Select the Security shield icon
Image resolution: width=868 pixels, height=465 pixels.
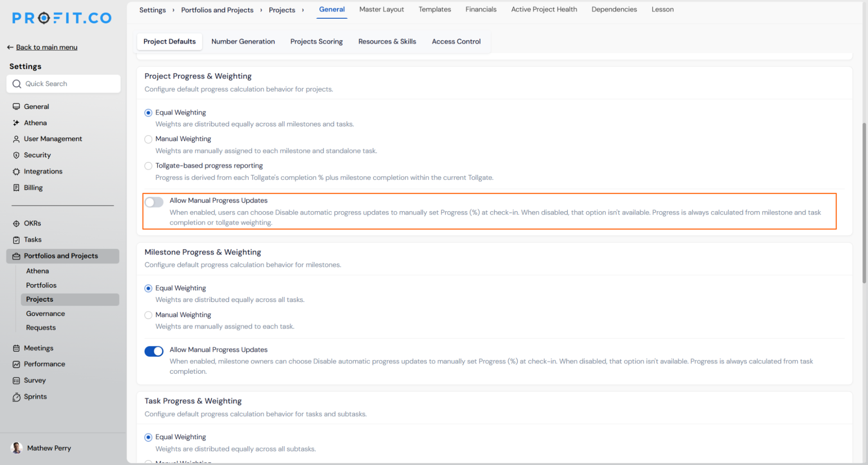point(16,155)
